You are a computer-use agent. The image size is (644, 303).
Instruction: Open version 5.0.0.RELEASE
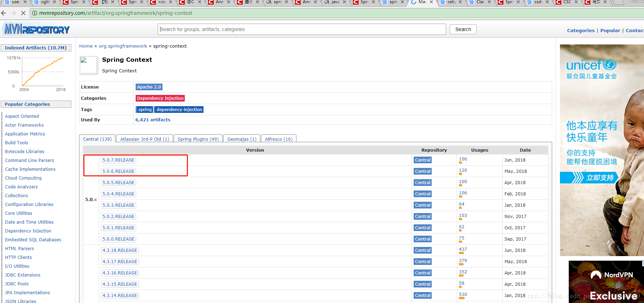pyautogui.click(x=118, y=239)
